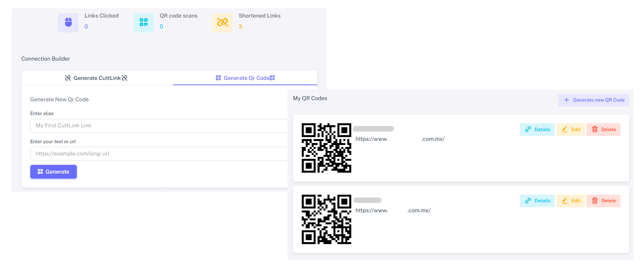The width and height of the screenshot is (644, 267).
Task: Click the Connection Builder heading
Action: pyautogui.click(x=46, y=59)
